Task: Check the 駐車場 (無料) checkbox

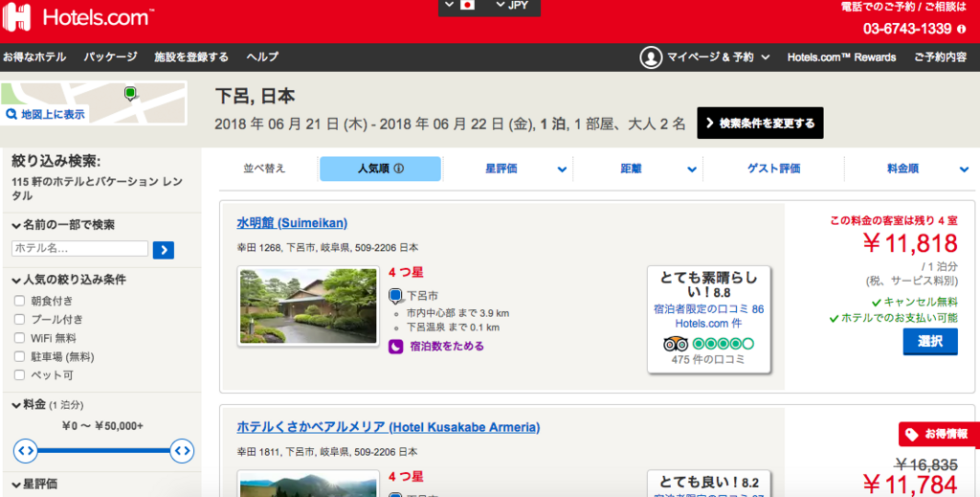Action: [x=19, y=357]
